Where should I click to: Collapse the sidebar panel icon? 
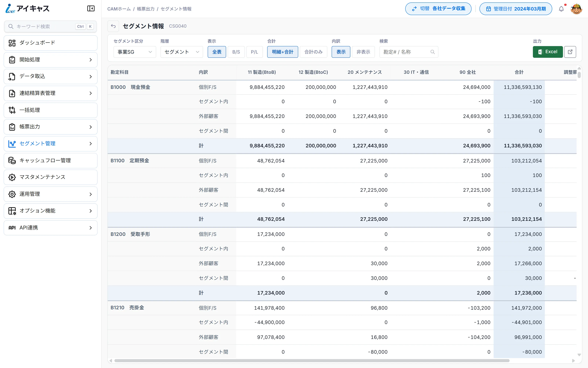pyautogui.click(x=91, y=8)
